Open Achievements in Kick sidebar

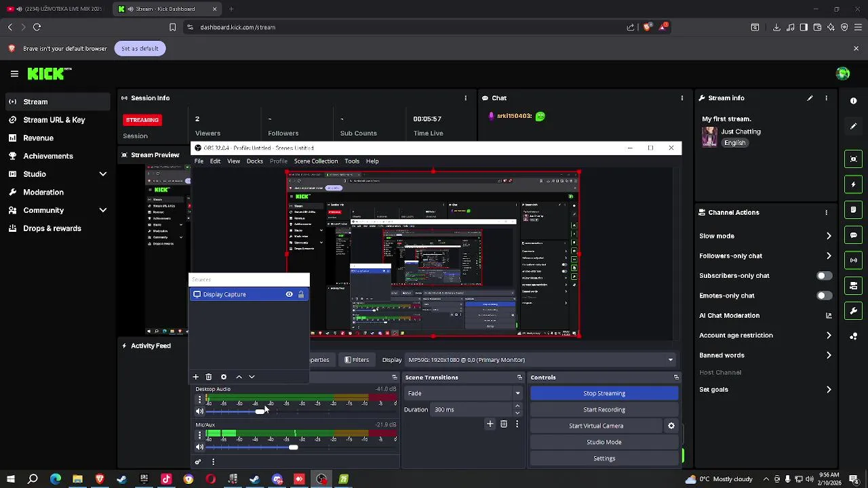tap(48, 156)
